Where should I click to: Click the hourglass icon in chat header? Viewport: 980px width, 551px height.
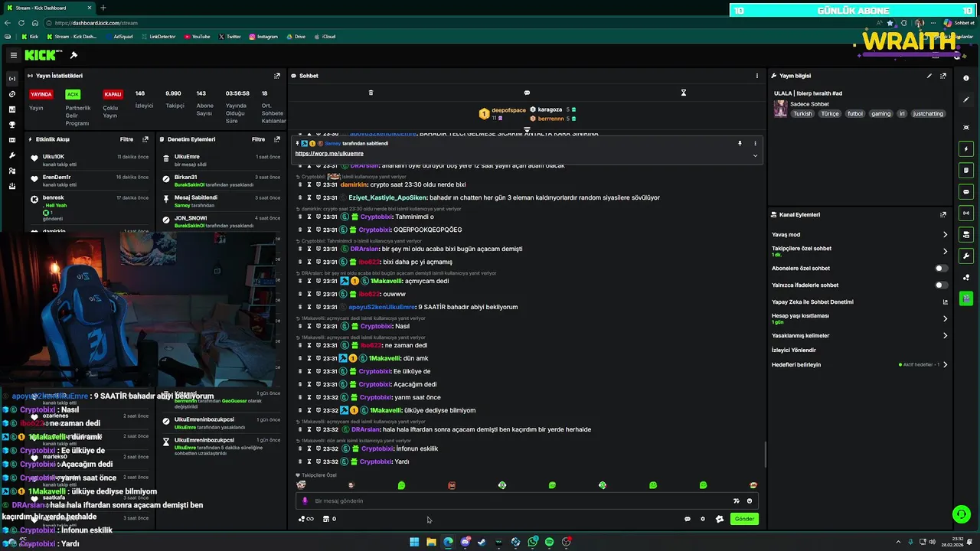(x=684, y=93)
